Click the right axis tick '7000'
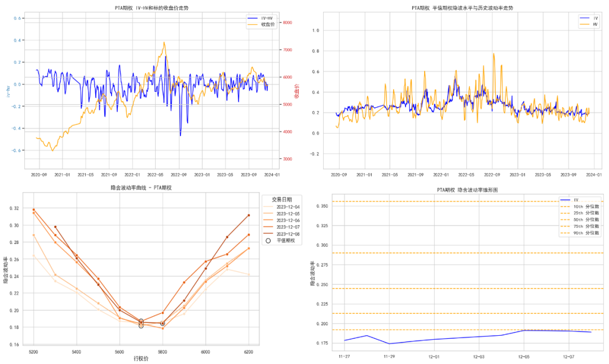The height and width of the screenshot is (364, 609). pyautogui.click(x=288, y=50)
